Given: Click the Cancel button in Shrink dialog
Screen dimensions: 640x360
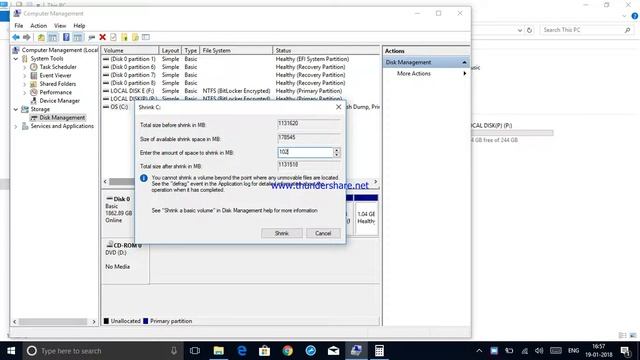Looking at the screenshot, I should point(323,233).
